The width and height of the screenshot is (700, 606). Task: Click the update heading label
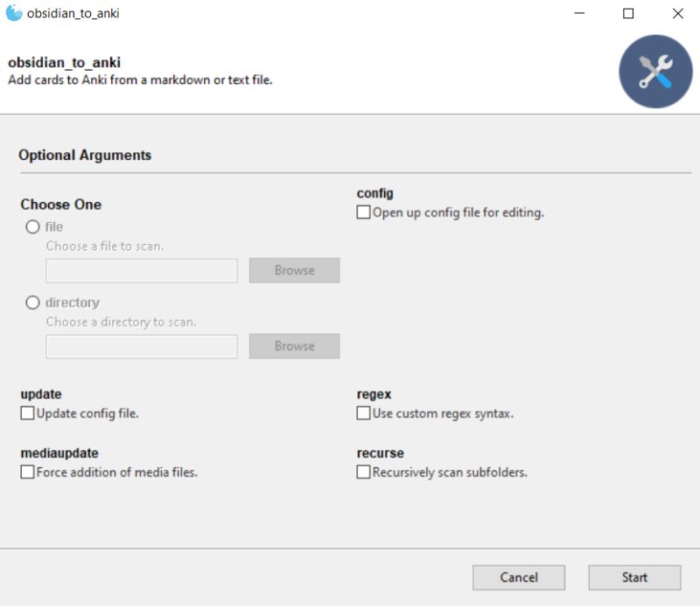(41, 394)
